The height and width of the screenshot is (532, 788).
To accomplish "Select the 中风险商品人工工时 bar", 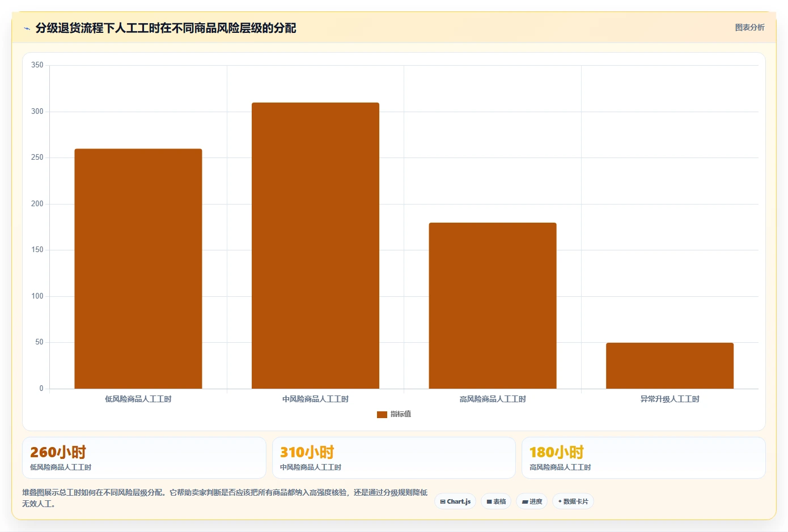I will (x=315, y=245).
